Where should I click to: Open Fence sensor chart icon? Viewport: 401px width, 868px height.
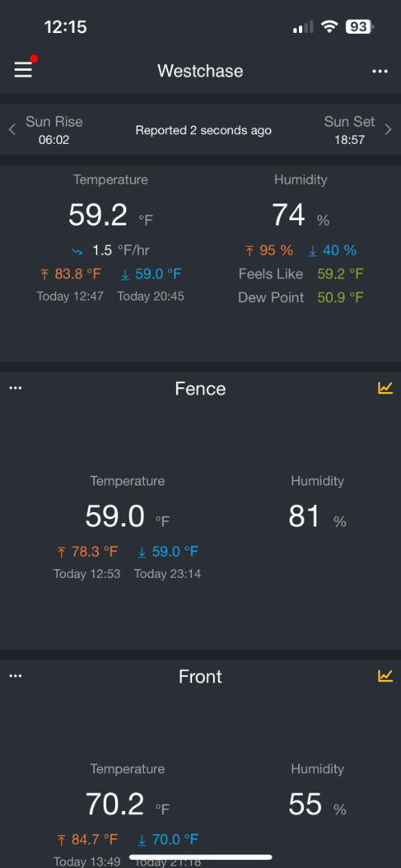pyautogui.click(x=386, y=388)
